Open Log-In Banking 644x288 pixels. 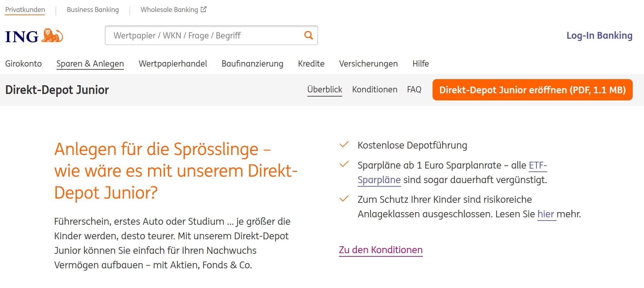click(x=599, y=36)
